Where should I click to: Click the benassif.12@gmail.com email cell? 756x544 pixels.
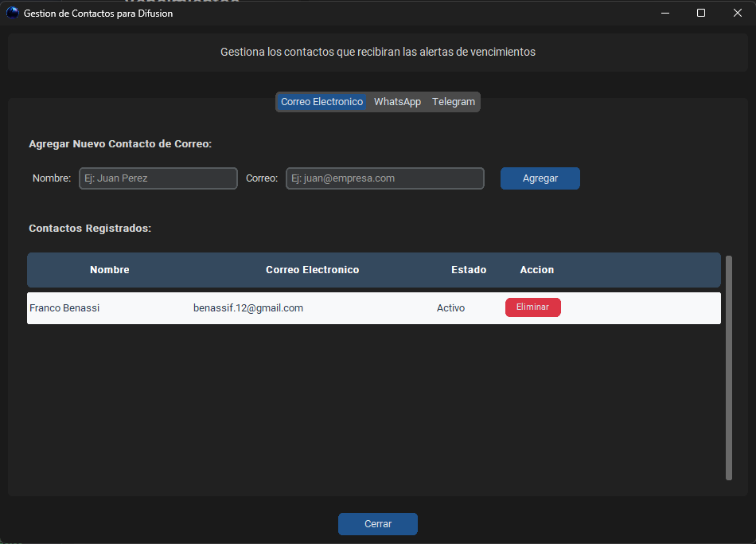coord(248,308)
